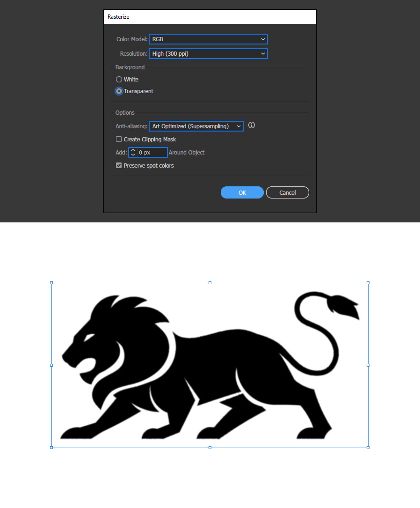Click inside the Add px input field
The image size is (420, 508).
(x=152, y=152)
